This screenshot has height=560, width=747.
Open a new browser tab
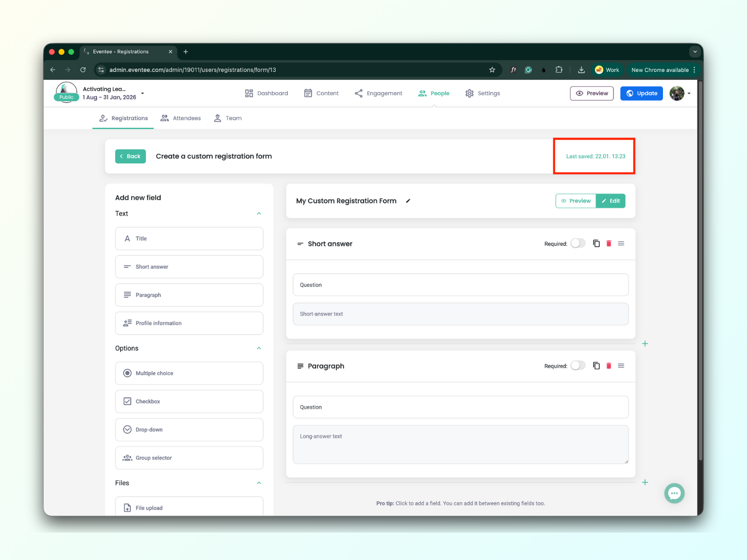pyautogui.click(x=186, y=52)
